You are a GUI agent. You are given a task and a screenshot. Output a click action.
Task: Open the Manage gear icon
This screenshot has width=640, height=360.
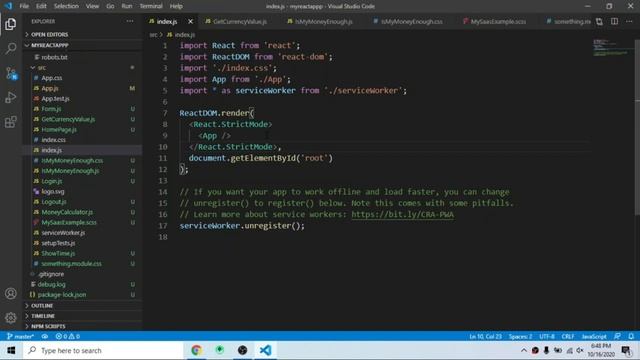(11, 317)
